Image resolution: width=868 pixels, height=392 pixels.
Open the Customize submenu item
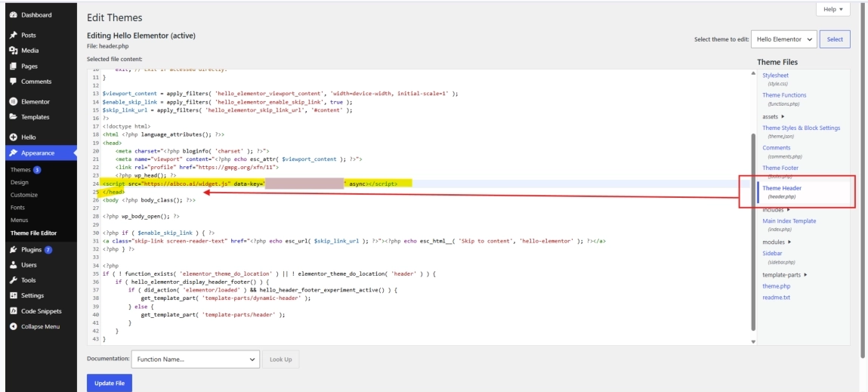coord(24,195)
